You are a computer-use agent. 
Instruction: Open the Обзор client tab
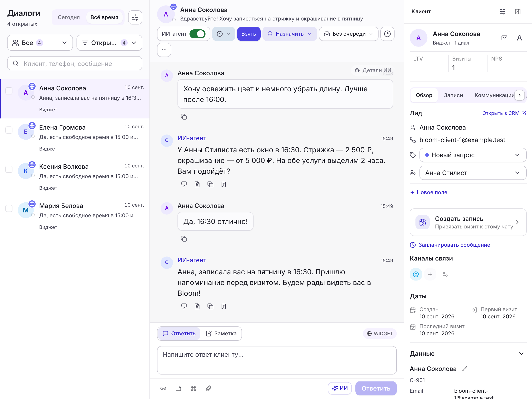(x=424, y=95)
